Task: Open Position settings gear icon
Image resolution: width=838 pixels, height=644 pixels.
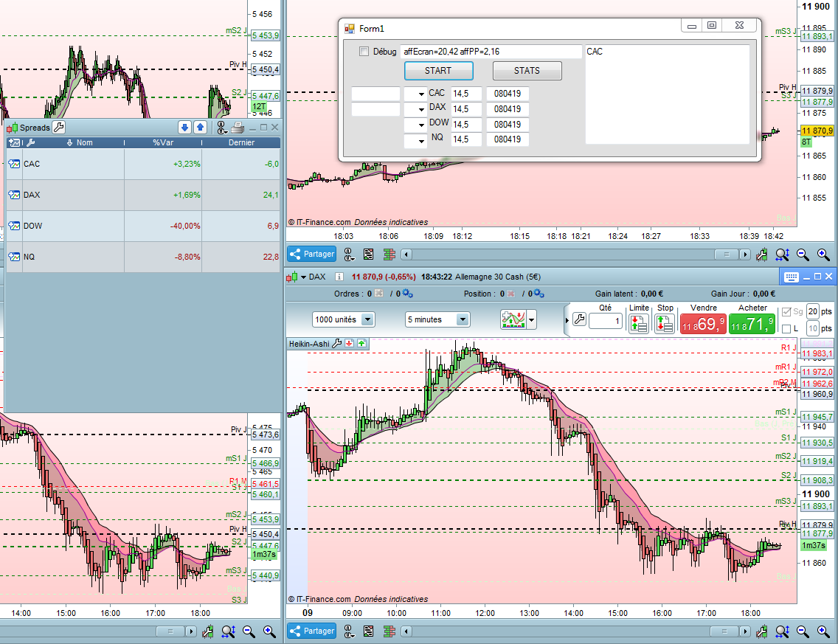Action: 539,294
